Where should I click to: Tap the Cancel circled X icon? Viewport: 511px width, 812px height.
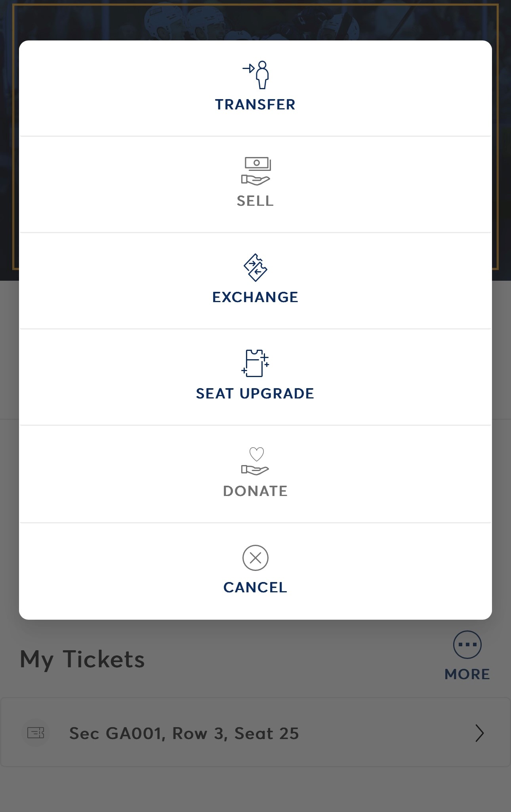point(255,558)
